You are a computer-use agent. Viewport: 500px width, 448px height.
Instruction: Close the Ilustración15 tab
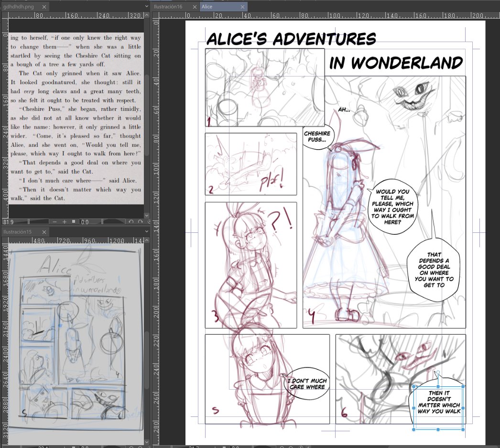click(44, 232)
